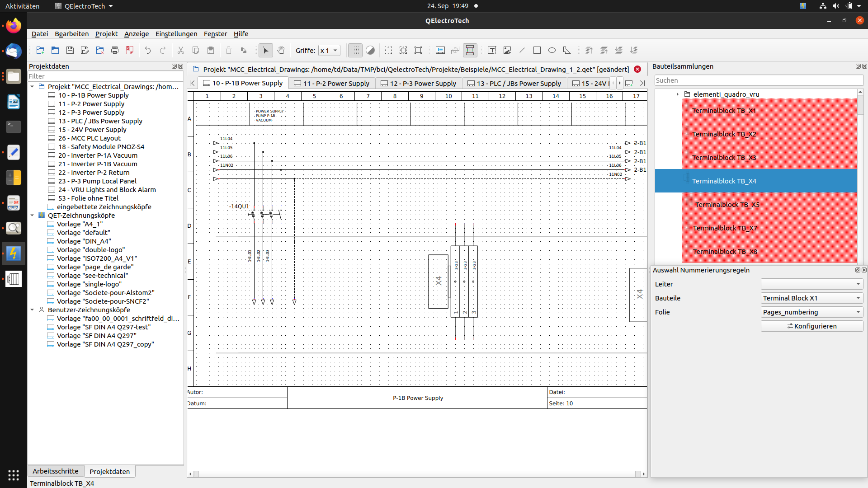The width and height of the screenshot is (868, 488).
Task: Select the line drawing tool
Action: click(x=522, y=50)
